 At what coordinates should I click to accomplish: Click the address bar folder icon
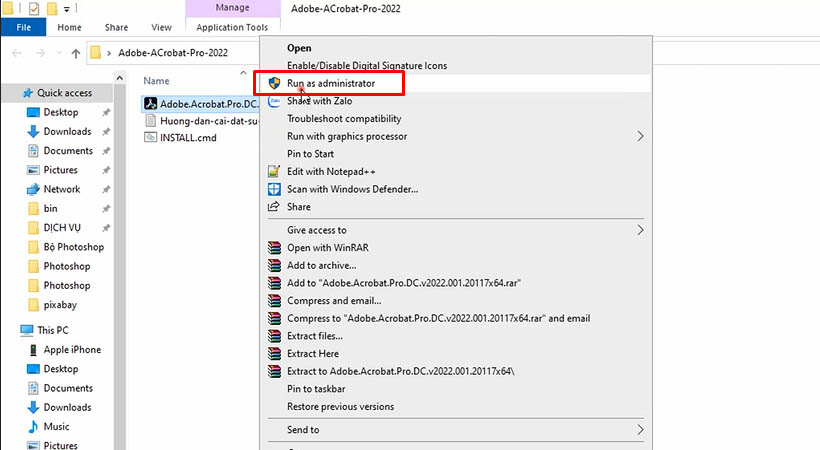coord(95,52)
